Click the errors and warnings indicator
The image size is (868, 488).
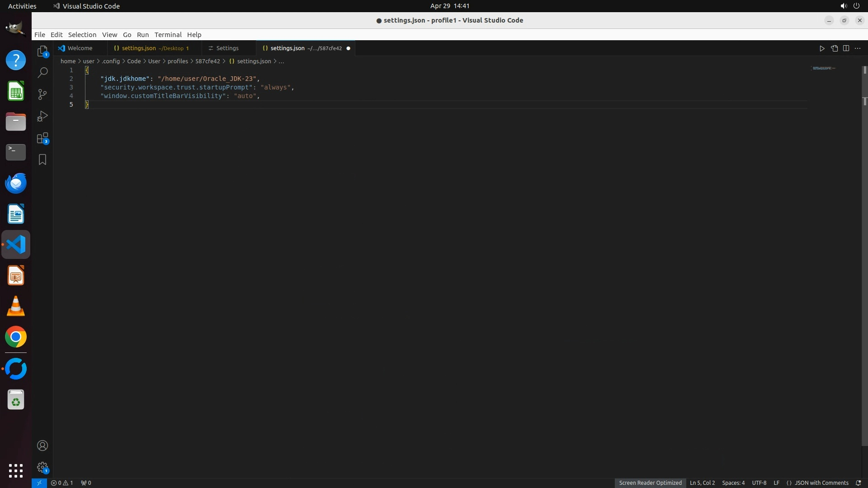(x=62, y=483)
